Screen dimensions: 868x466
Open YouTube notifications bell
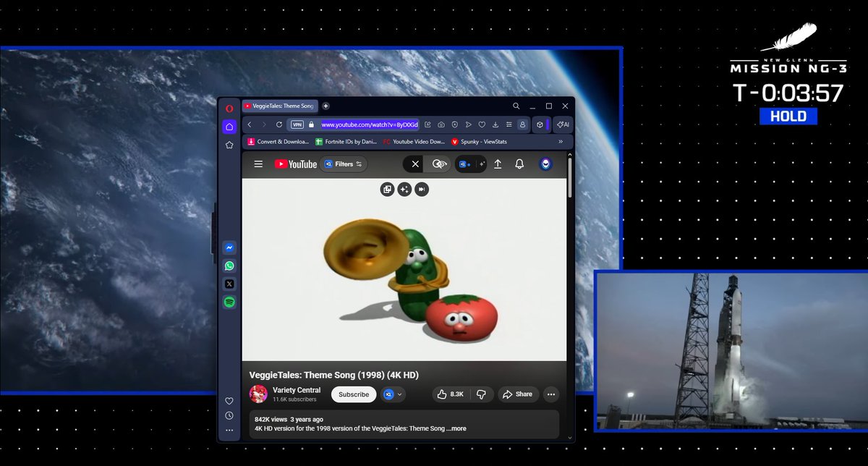coord(519,164)
